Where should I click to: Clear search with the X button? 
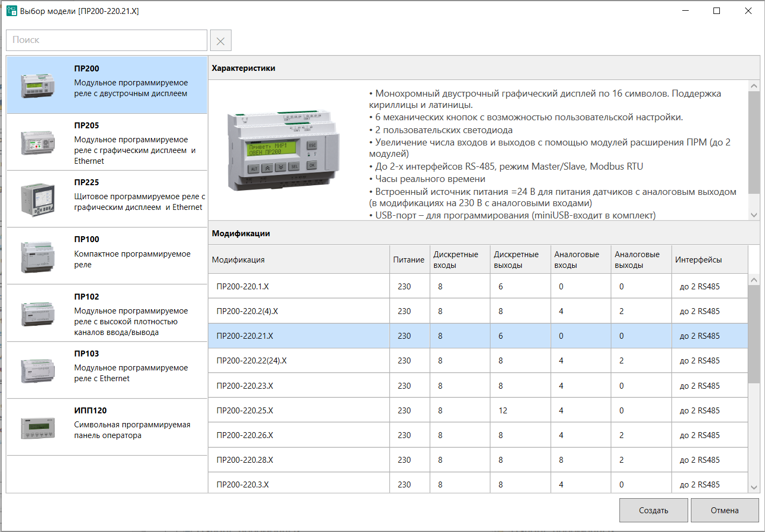[x=220, y=41]
